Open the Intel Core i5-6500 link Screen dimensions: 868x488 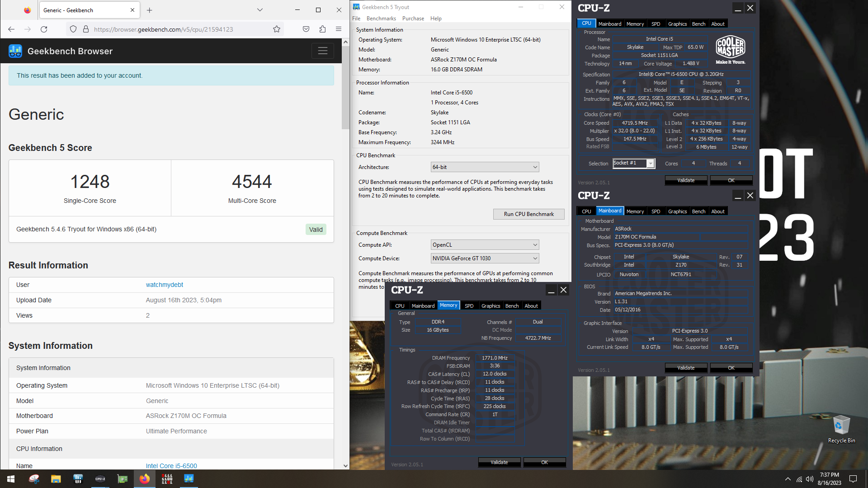[x=171, y=466]
